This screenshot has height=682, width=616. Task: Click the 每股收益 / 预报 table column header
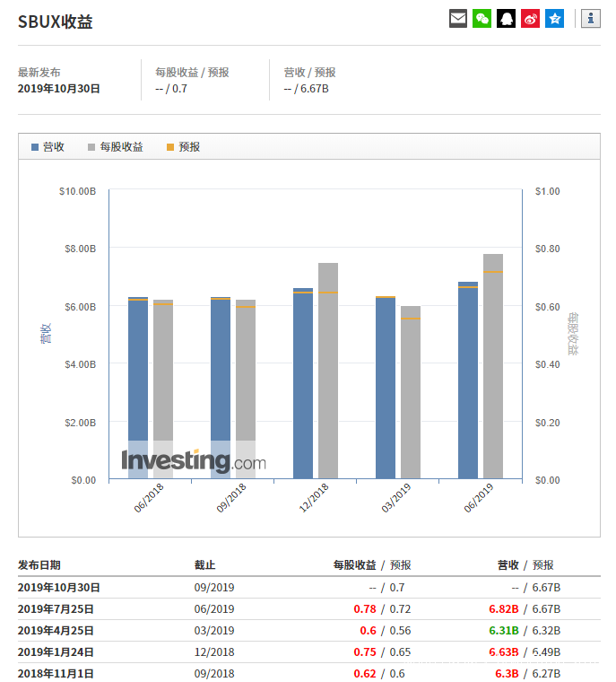coord(372,565)
